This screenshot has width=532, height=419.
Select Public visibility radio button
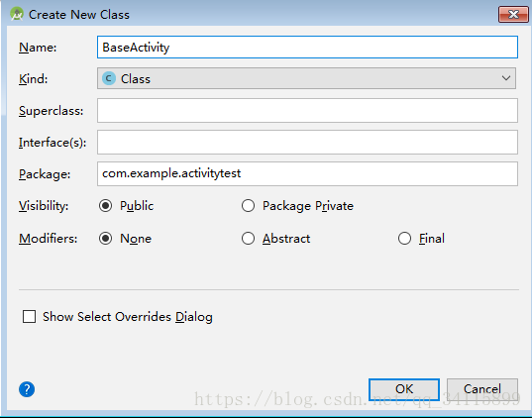106,206
